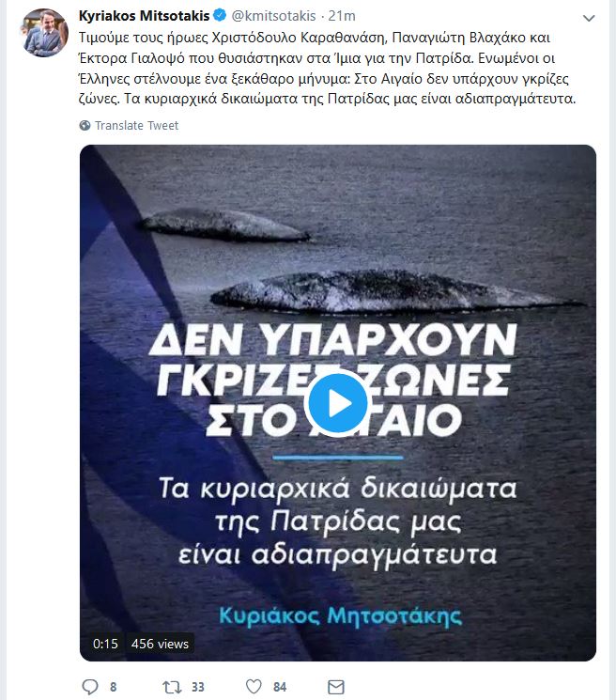Click the reply count 8
Viewport: 616px width, 700px height.
coord(114,687)
